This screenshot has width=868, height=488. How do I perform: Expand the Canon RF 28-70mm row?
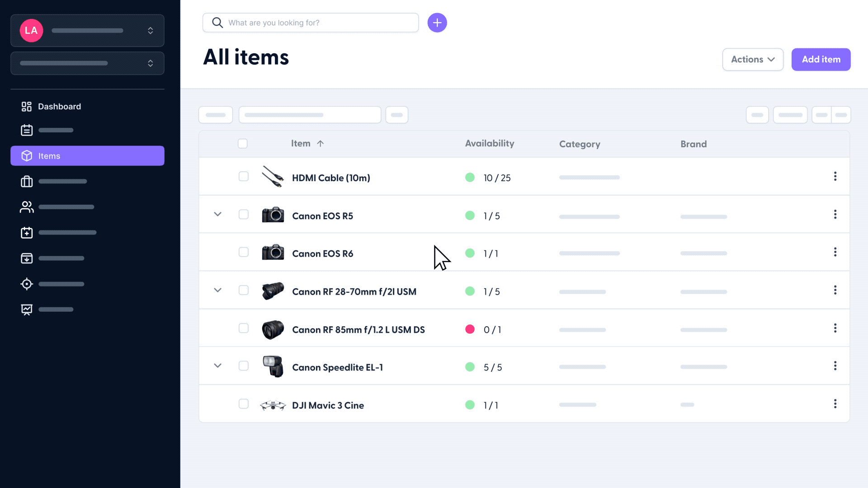tap(218, 290)
